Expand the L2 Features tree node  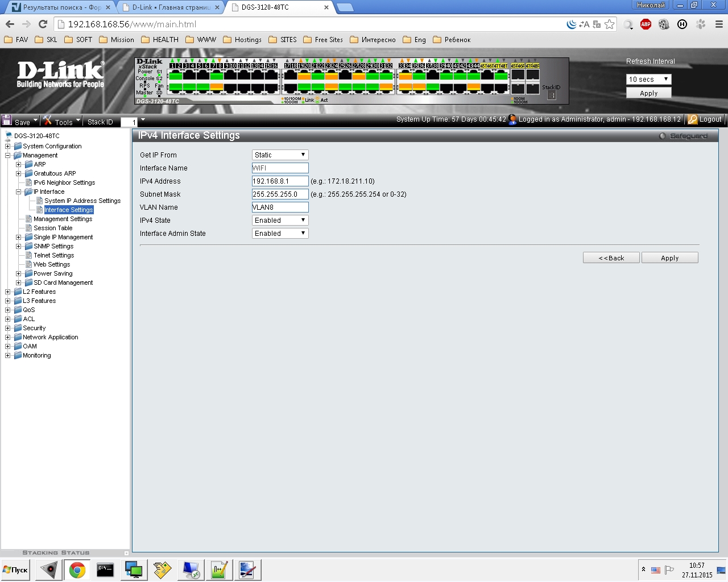click(x=8, y=292)
